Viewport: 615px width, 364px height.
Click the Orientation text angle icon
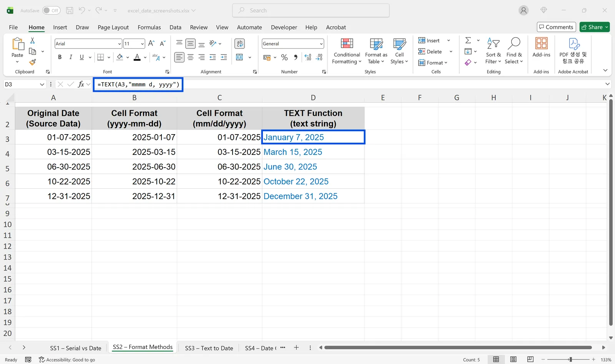tap(213, 43)
